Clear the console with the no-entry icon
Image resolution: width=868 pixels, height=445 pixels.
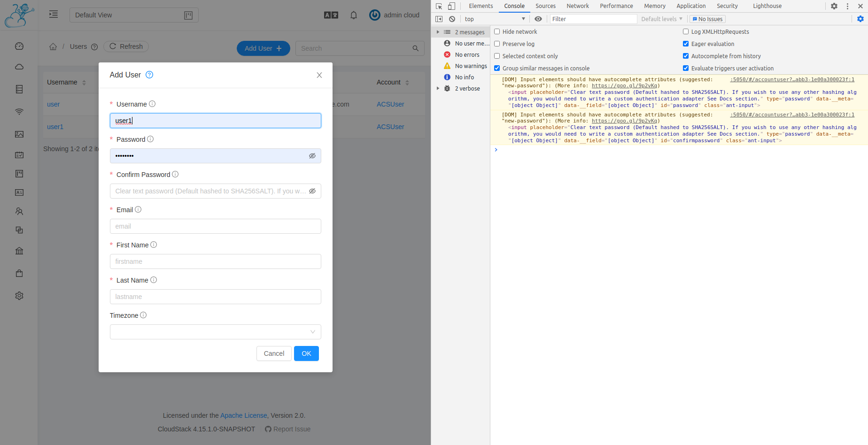tap(452, 19)
